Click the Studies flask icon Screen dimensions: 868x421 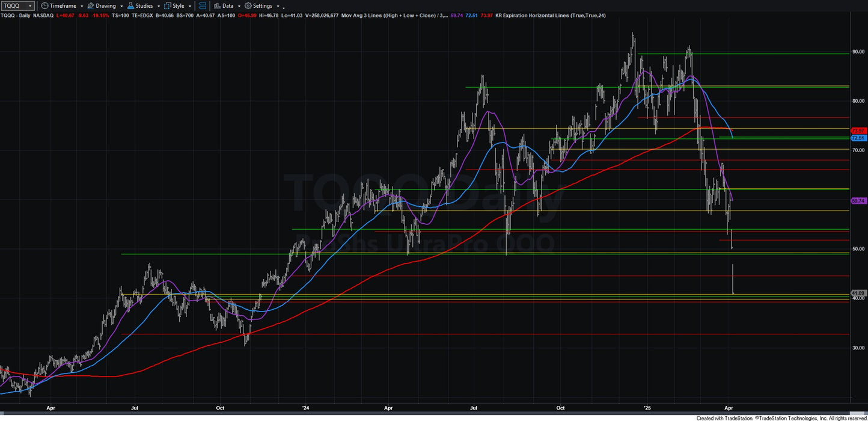coord(131,6)
